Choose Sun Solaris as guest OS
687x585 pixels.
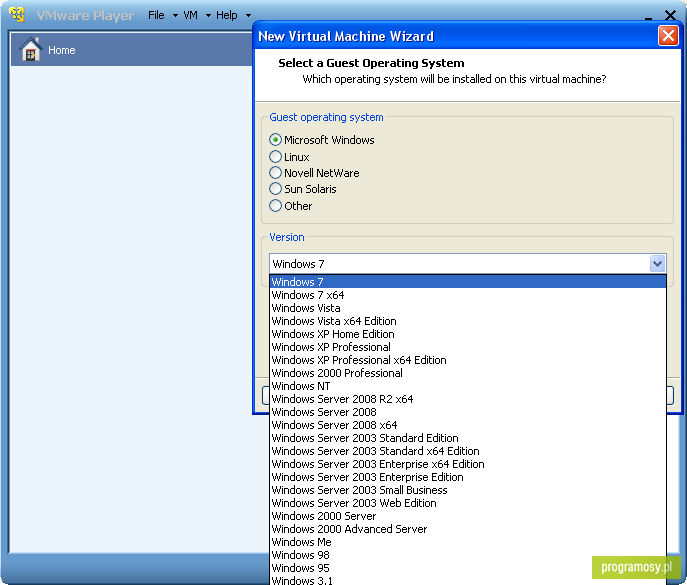click(275, 189)
